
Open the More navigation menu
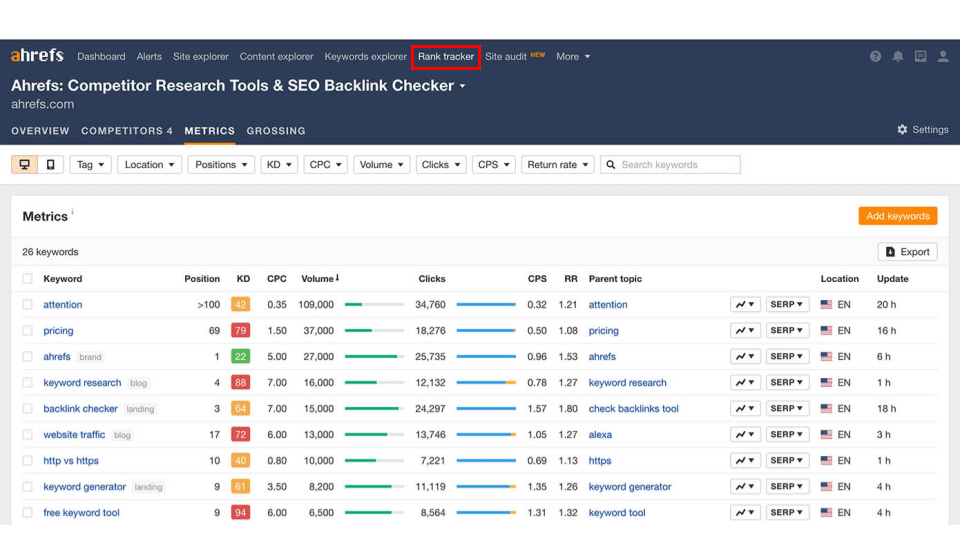(x=573, y=56)
